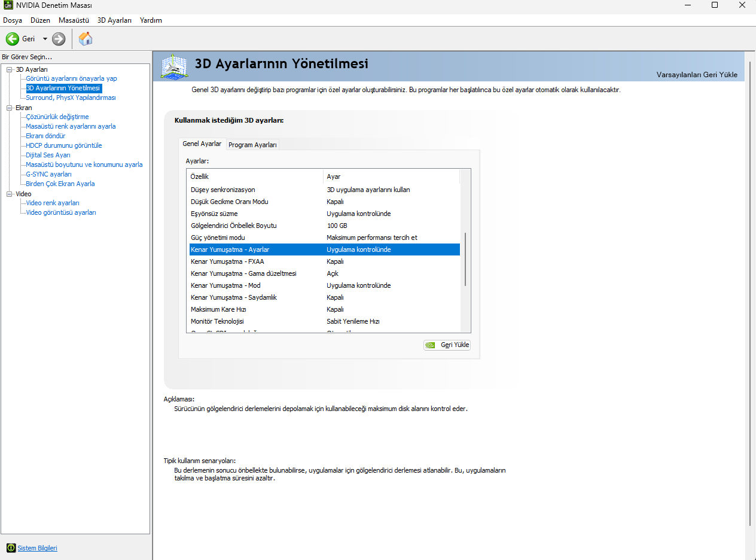Open Birden Çok Ekran Ayarla
The image size is (756, 560).
60,184
